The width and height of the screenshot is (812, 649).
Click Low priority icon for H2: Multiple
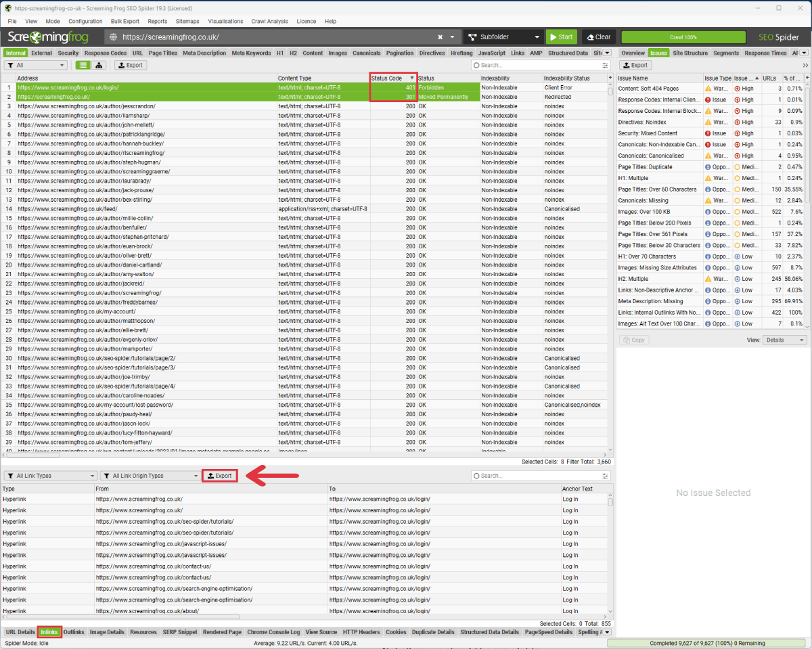click(x=738, y=279)
